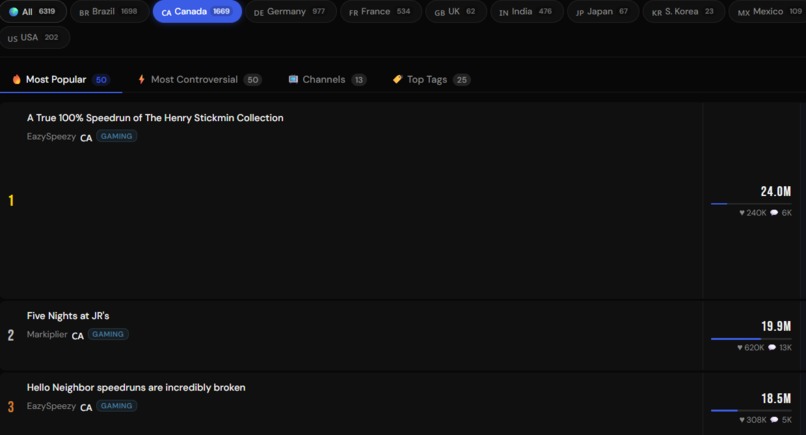This screenshot has width=806, height=435.
Task: Click the CA flag label next to Markiplier
Action: (x=78, y=336)
